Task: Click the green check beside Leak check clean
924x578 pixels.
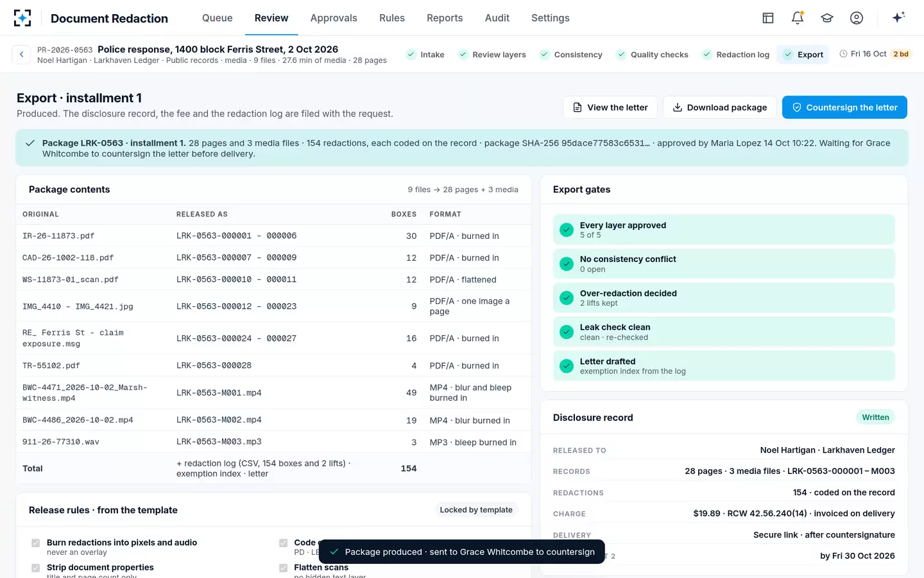Action: coord(567,332)
